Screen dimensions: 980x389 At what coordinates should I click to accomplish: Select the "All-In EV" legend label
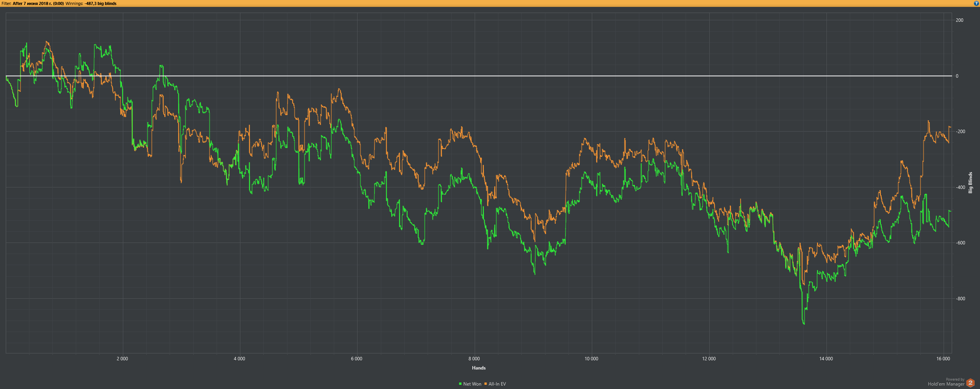(497, 384)
